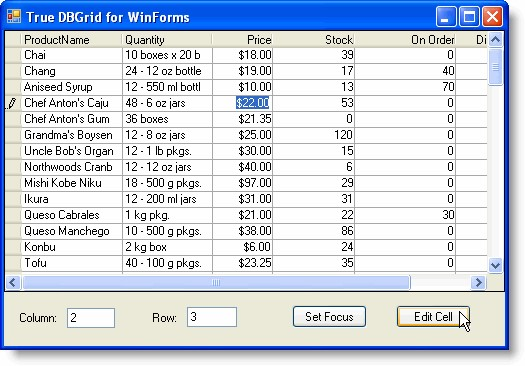Screen dimensions: 525x366
Task: Click the Row input field
Action: click(x=212, y=317)
